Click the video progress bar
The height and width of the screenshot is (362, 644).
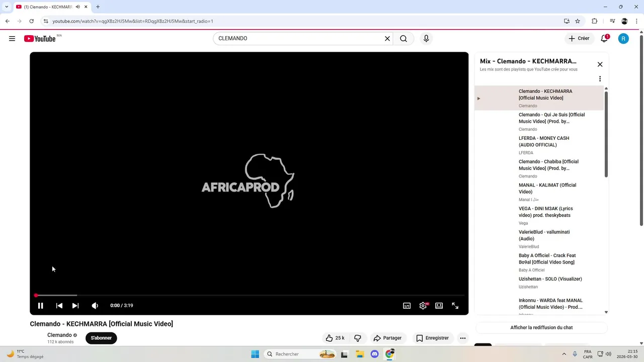(x=249, y=295)
